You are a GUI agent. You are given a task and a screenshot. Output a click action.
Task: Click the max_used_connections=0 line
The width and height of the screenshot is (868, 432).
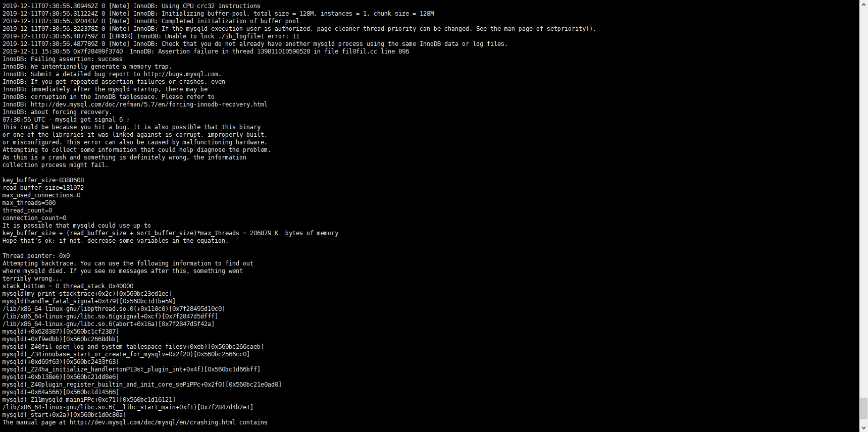pyautogui.click(x=41, y=195)
